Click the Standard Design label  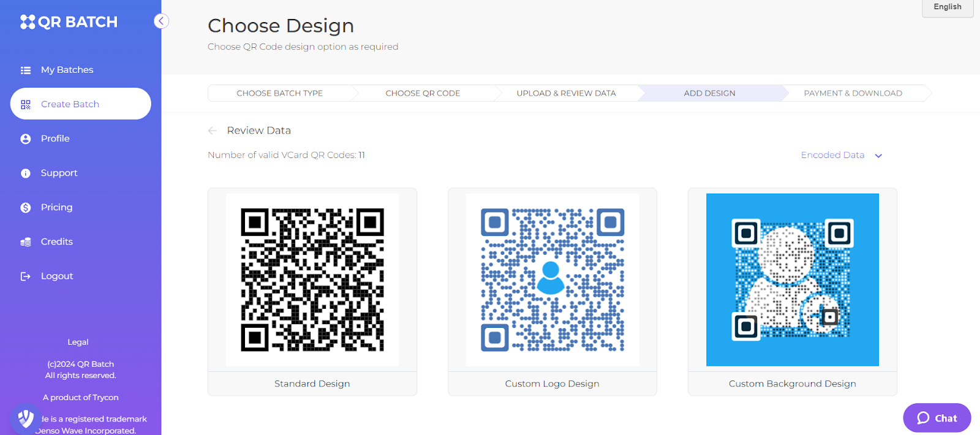click(x=312, y=384)
